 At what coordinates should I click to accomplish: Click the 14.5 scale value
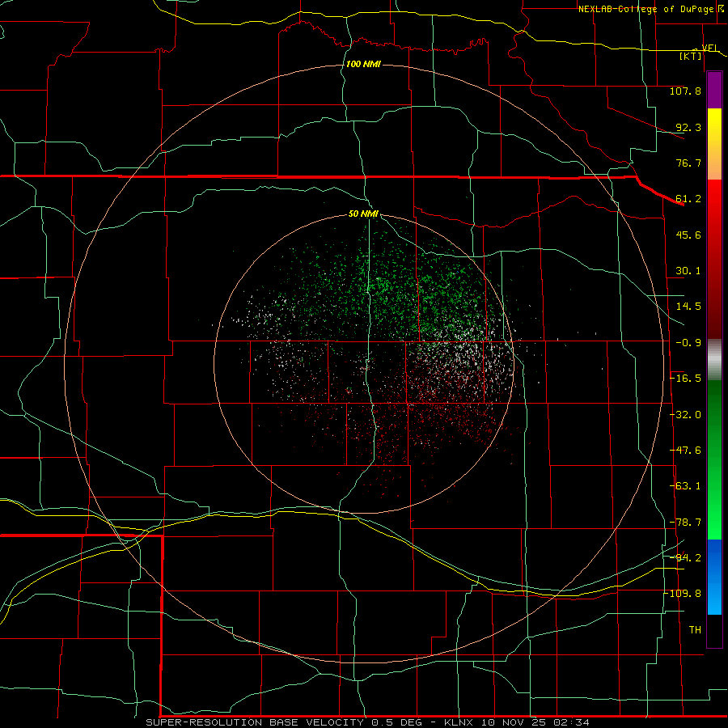click(688, 307)
